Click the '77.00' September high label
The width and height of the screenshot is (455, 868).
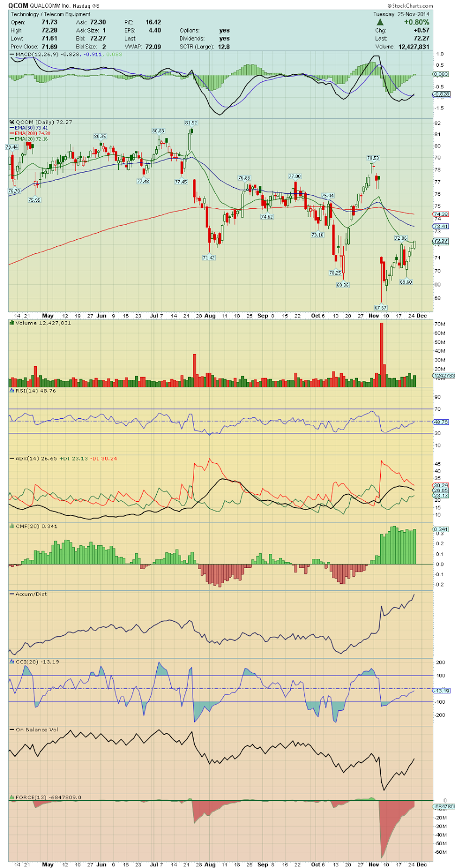point(294,176)
